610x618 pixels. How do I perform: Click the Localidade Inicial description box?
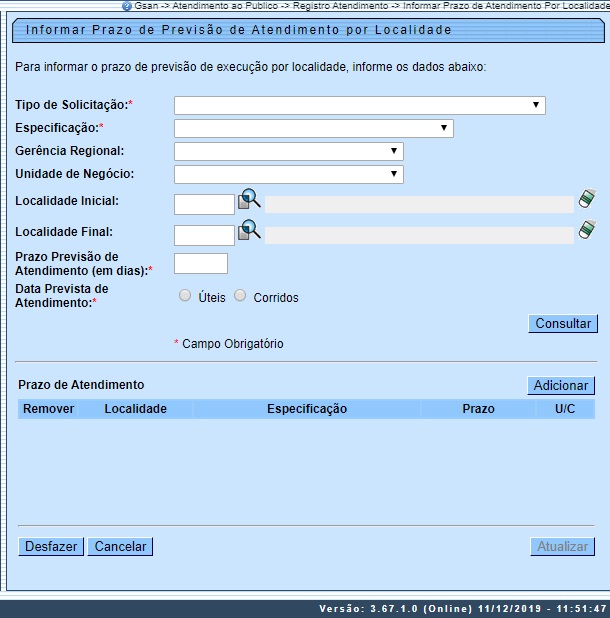point(419,205)
